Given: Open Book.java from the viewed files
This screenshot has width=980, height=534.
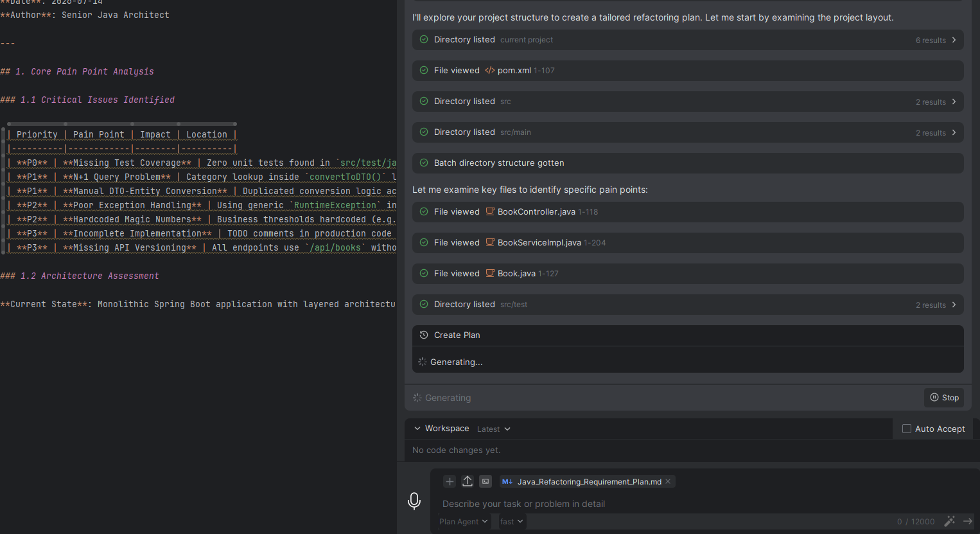Looking at the screenshot, I should point(688,274).
